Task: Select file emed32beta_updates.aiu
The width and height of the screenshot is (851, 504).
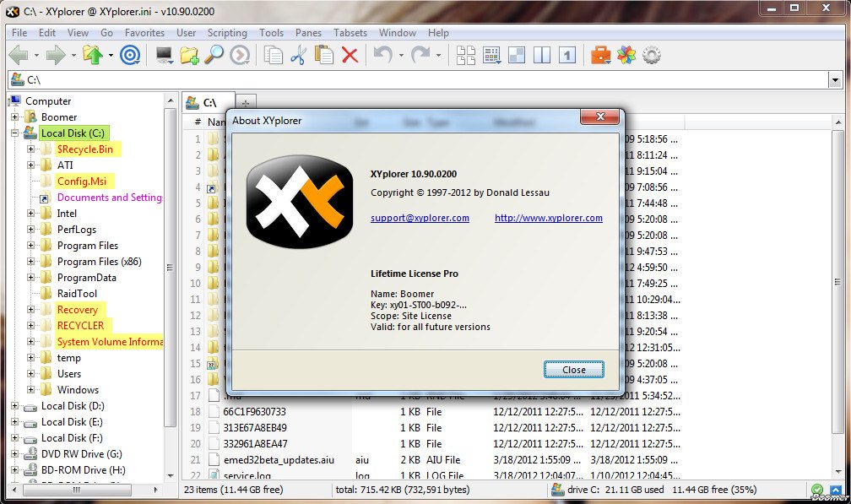Action: tap(279, 459)
